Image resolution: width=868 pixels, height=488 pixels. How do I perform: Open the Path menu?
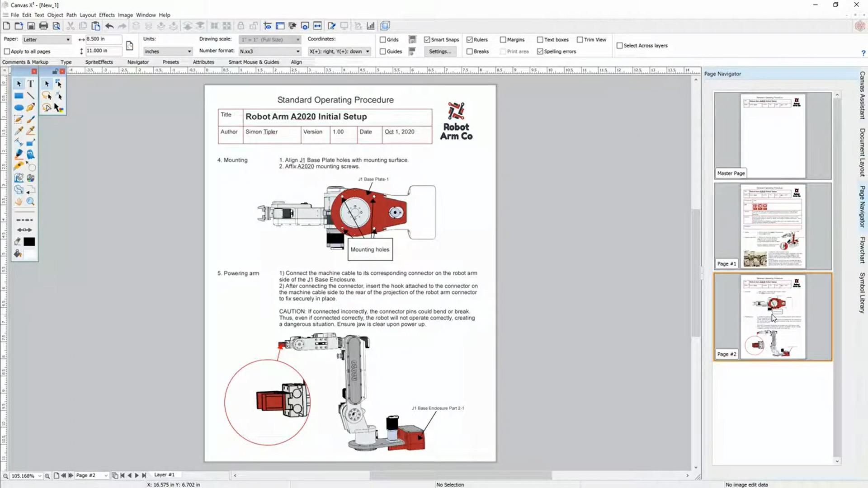click(71, 15)
